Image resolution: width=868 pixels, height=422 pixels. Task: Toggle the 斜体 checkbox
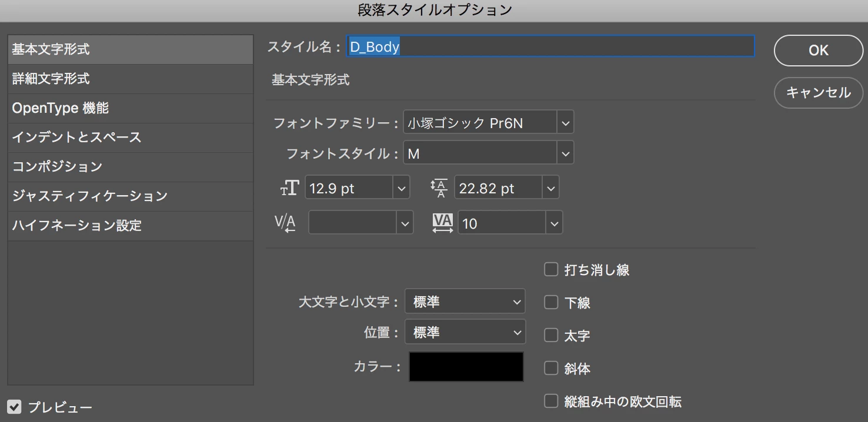551,368
